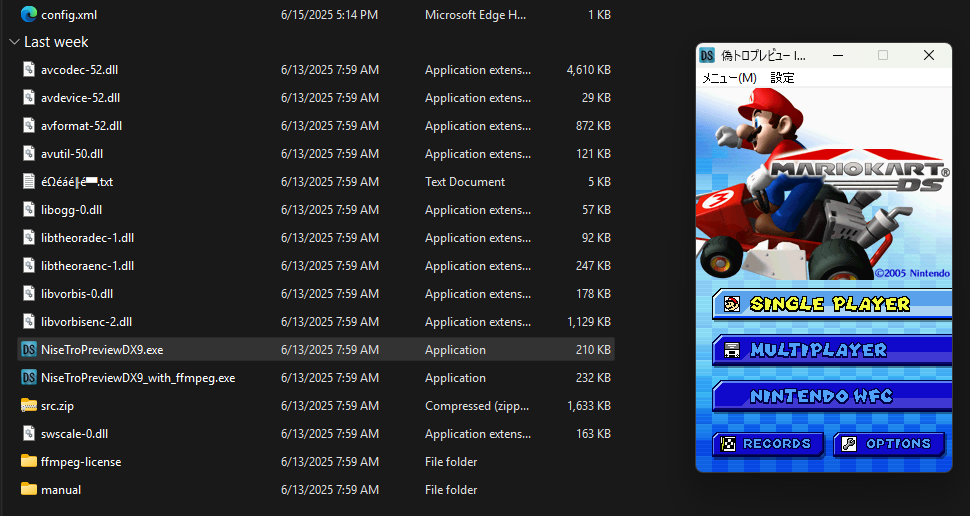Click the 232 KB size value
This screenshot has width=970, height=516.
(x=593, y=377)
